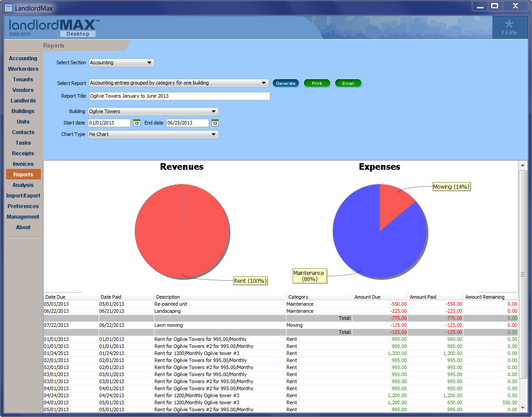The width and height of the screenshot is (532, 417).
Task: Click the Date Paid column header
Action: click(x=126, y=297)
